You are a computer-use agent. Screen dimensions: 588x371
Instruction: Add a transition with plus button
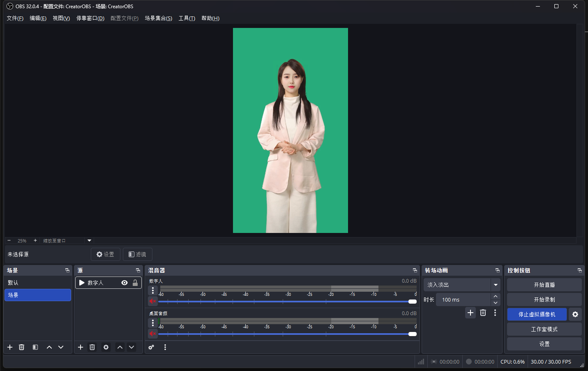pos(470,313)
